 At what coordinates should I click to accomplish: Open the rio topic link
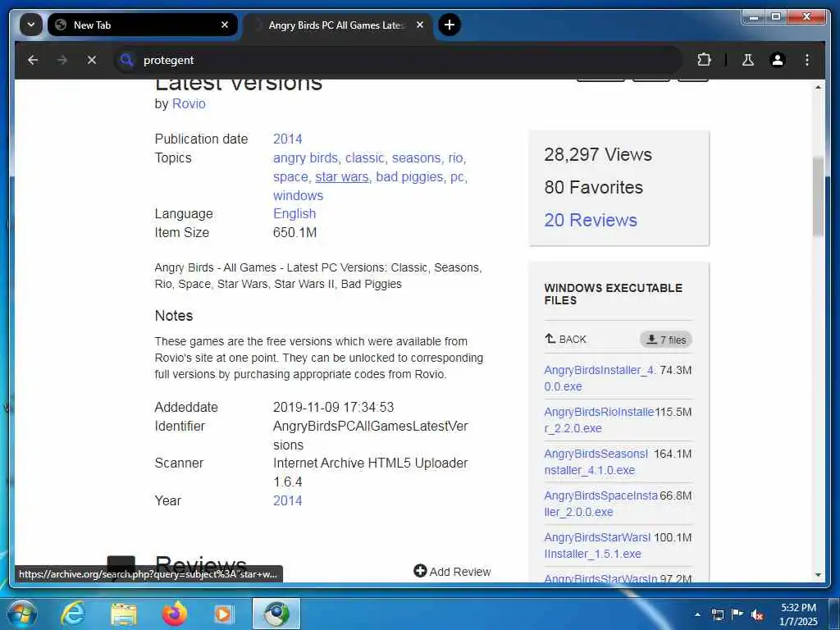pyautogui.click(x=455, y=158)
